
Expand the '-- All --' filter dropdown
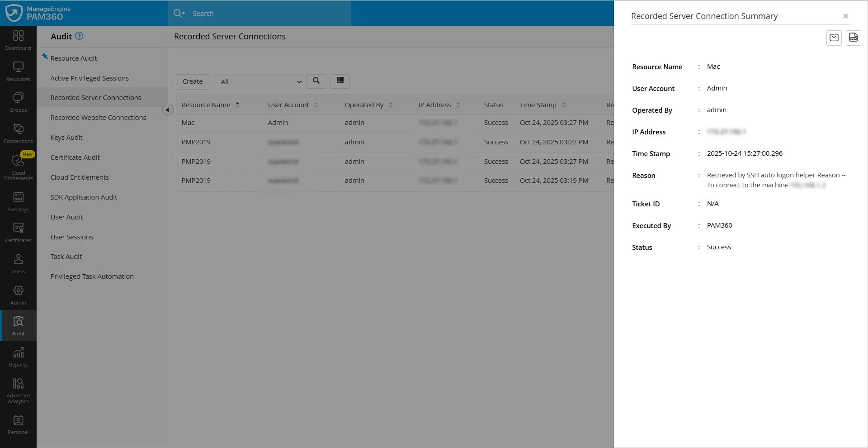(x=258, y=82)
